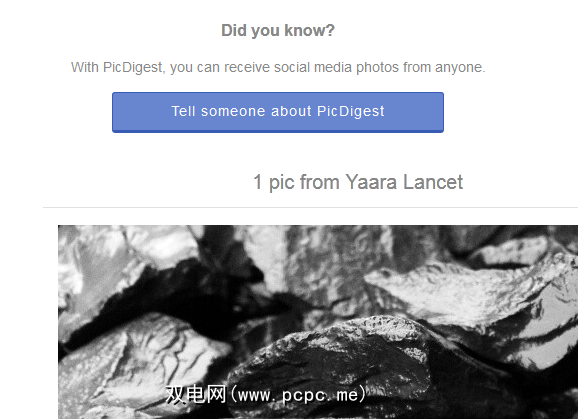Screen dimensions: 578x419
Task: Click the number 1 before 'pic from'
Action: click(258, 182)
